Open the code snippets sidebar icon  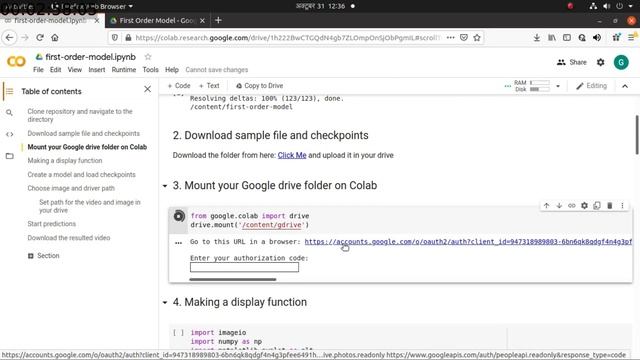pyautogui.click(x=9, y=134)
